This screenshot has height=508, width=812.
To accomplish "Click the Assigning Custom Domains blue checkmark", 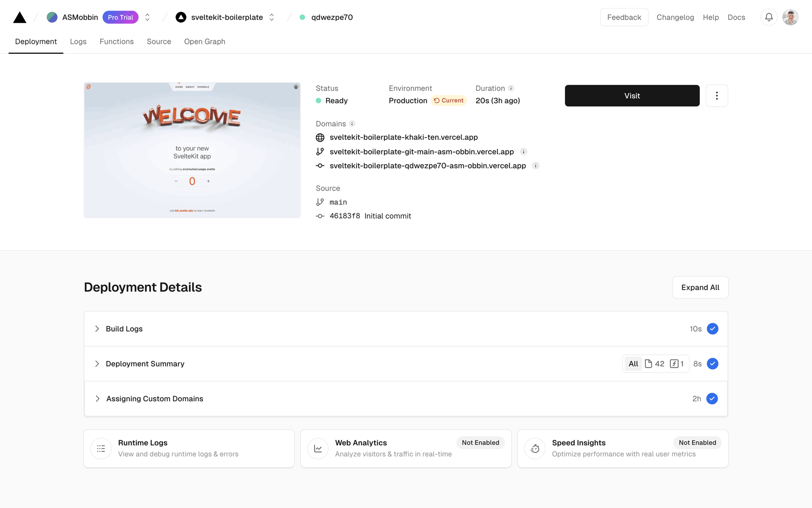I will (712, 399).
